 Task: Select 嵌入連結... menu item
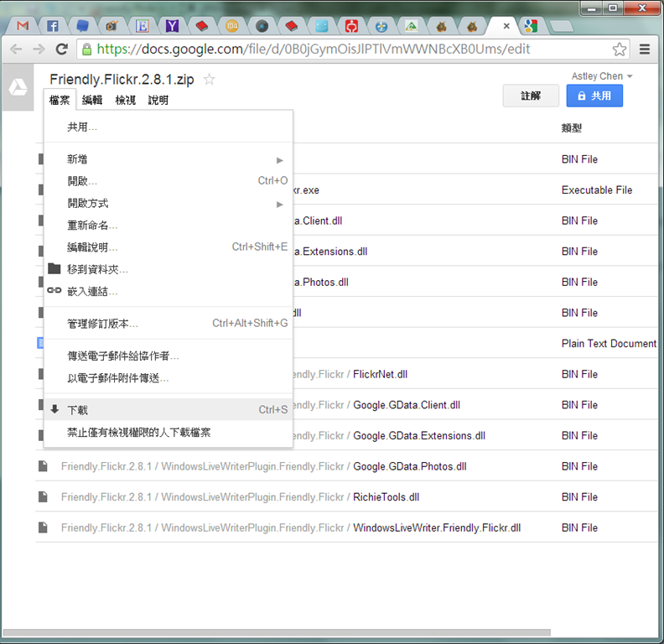[x=169, y=292]
